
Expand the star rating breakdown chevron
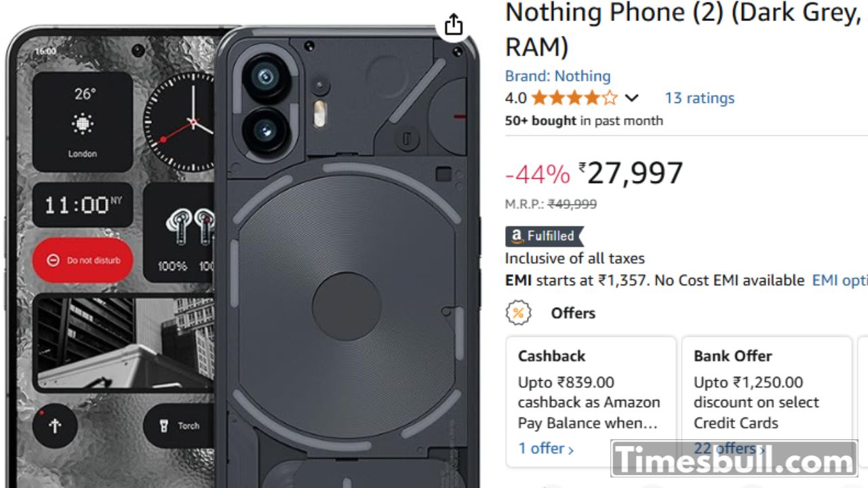coord(631,98)
